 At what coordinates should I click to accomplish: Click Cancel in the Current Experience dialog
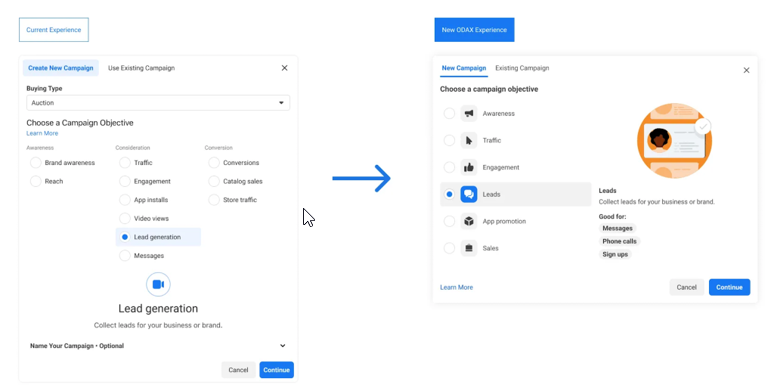click(x=238, y=370)
